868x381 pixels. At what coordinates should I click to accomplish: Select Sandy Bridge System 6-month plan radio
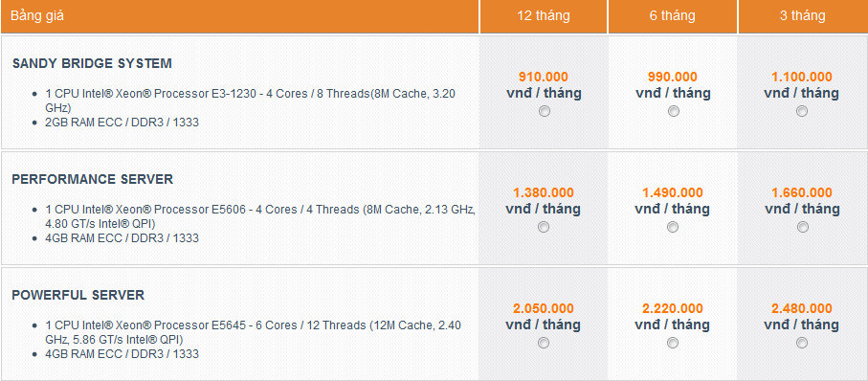click(673, 111)
